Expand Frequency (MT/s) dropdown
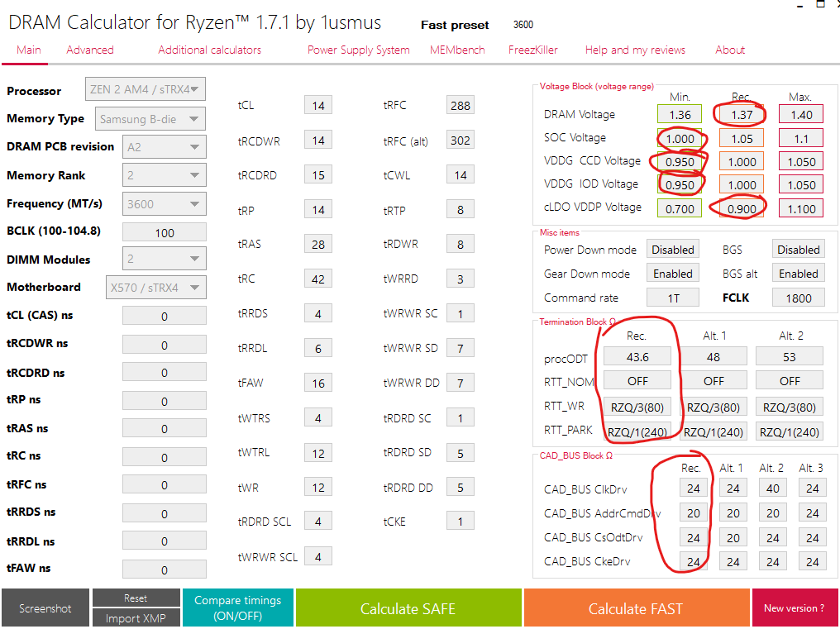 point(164,204)
